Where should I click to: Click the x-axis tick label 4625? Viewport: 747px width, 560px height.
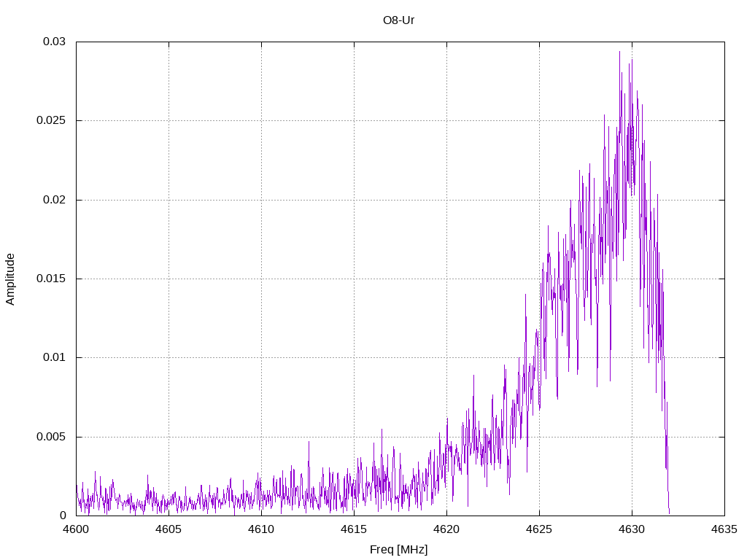click(x=539, y=529)
